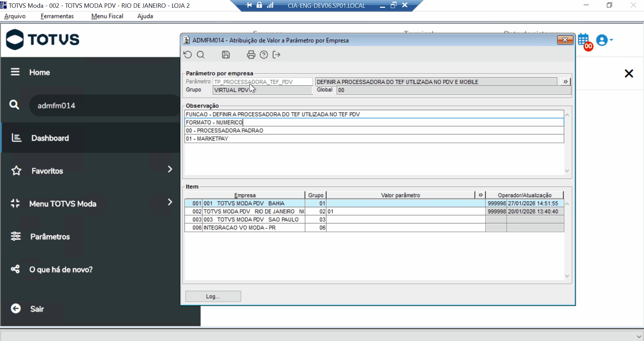Click the search magnifier in ADMFM014 toolbar
Viewport: 644px width, 341px height.
[x=201, y=55]
